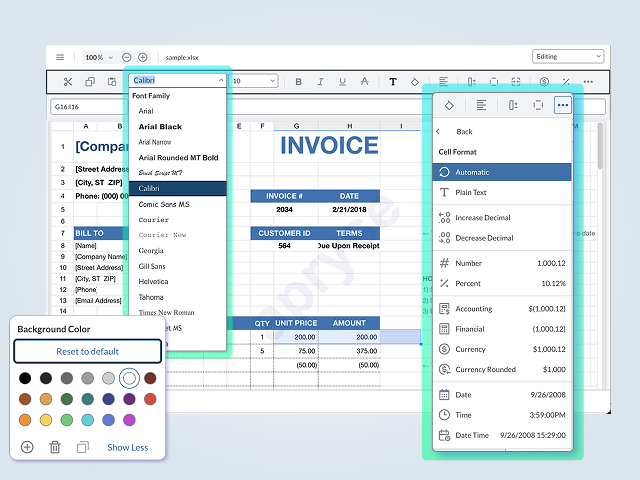Select Automatic cell format
Viewport: 640px width, 480px height.
click(502, 172)
